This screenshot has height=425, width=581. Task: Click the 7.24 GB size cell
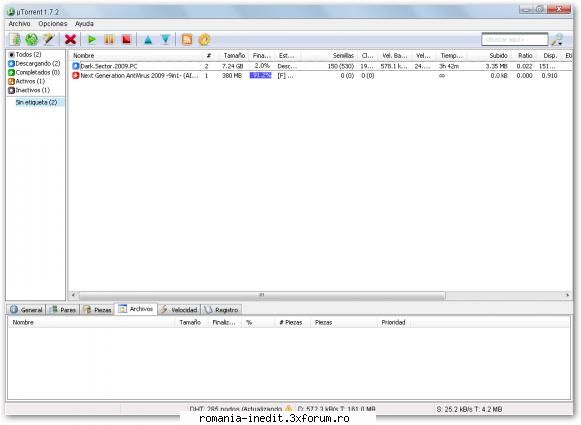(x=232, y=66)
